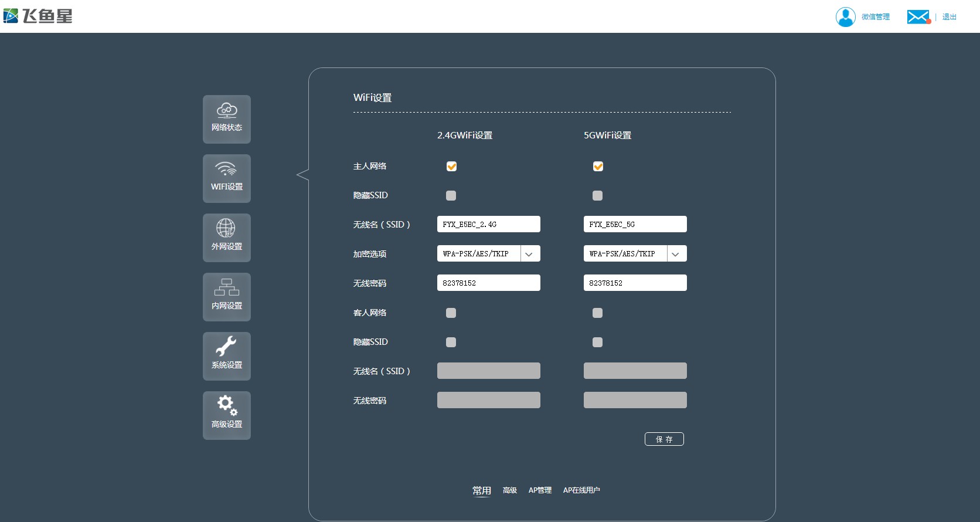This screenshot has width=980, height=522.
Task: Click the 5G 无线密码 password field
Action: pos(635,283)
